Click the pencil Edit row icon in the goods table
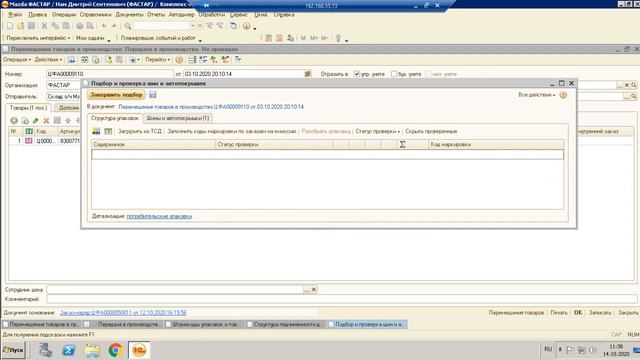The image size is (640, 360). (x=36, y=121)
